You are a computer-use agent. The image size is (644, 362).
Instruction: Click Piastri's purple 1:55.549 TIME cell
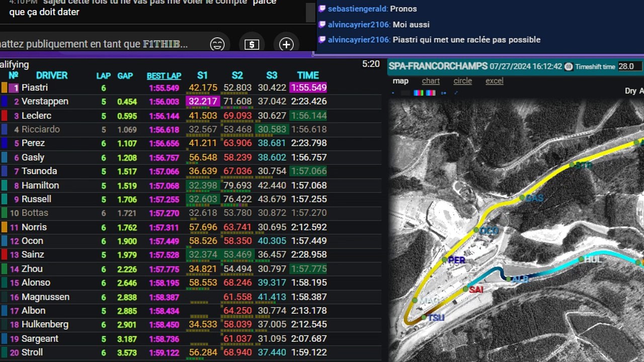(x=308, y=87)
